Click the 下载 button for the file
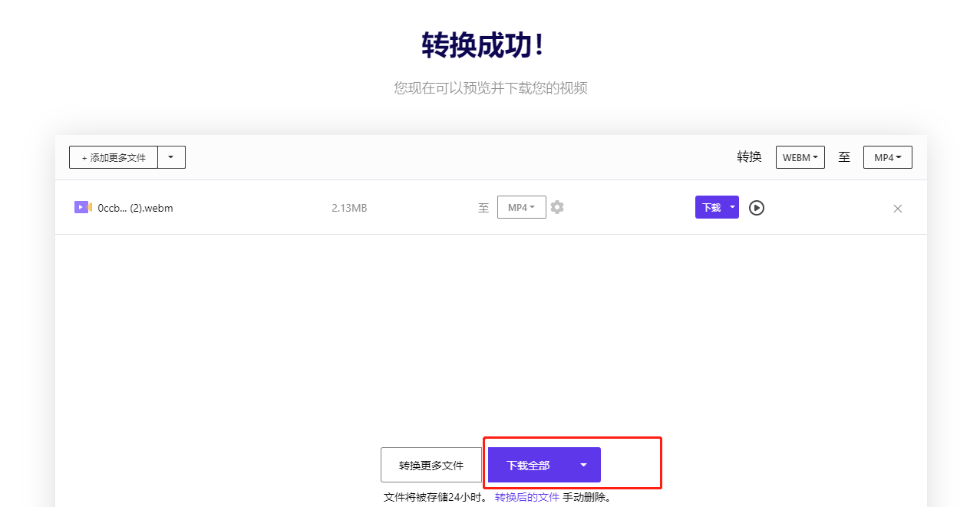 711,207
